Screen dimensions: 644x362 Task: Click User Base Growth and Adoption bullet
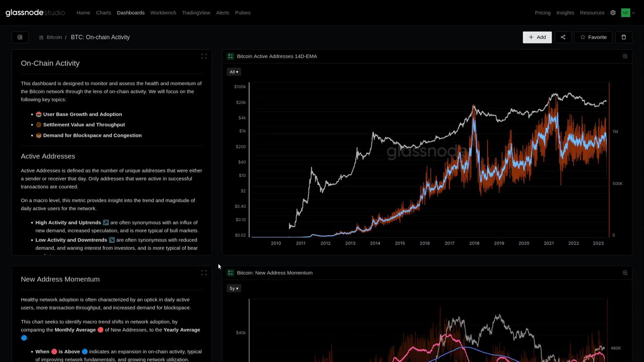[83, 114]
